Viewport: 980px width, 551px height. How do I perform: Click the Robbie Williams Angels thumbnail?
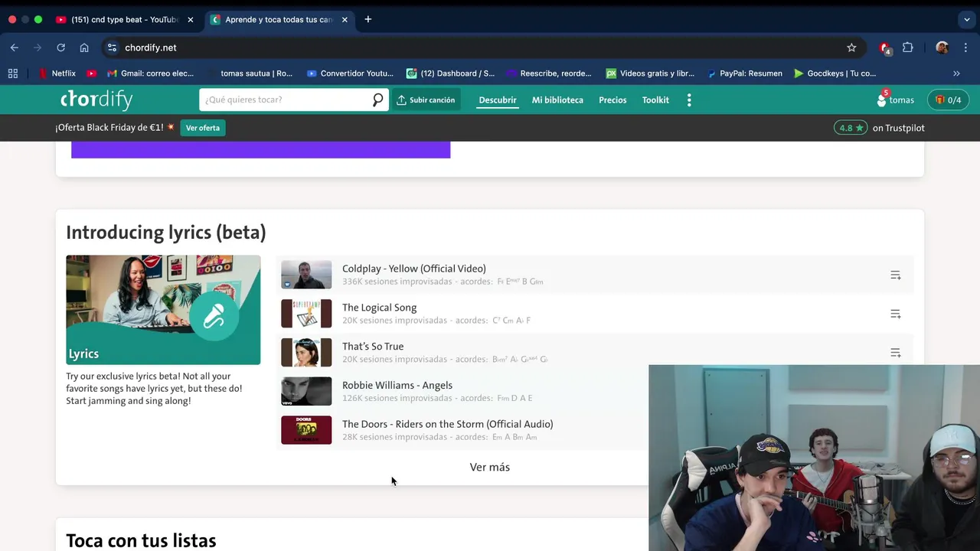pos(306,391)
